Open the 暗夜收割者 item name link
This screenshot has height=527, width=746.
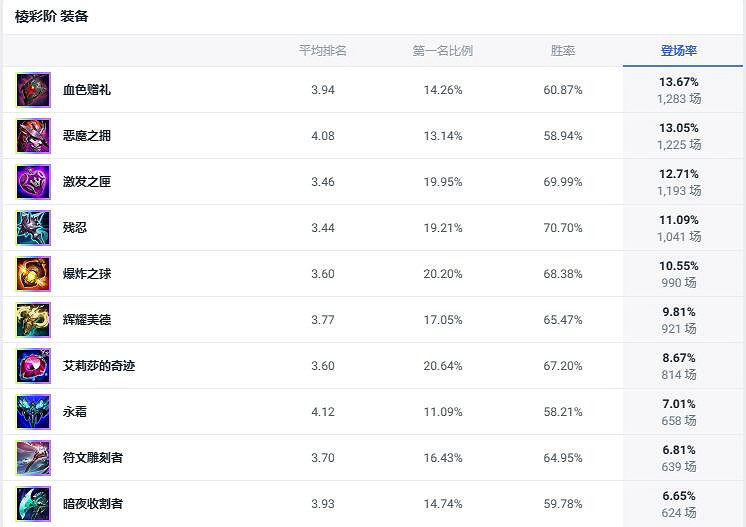coord(93,504)
